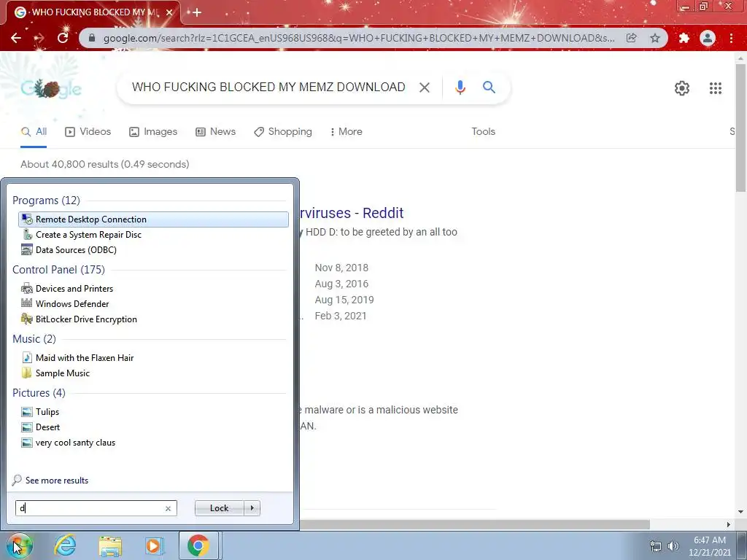This screenshot has height=560, width=747.
Task: Show all Music (2) results
Action: (34, 339)
